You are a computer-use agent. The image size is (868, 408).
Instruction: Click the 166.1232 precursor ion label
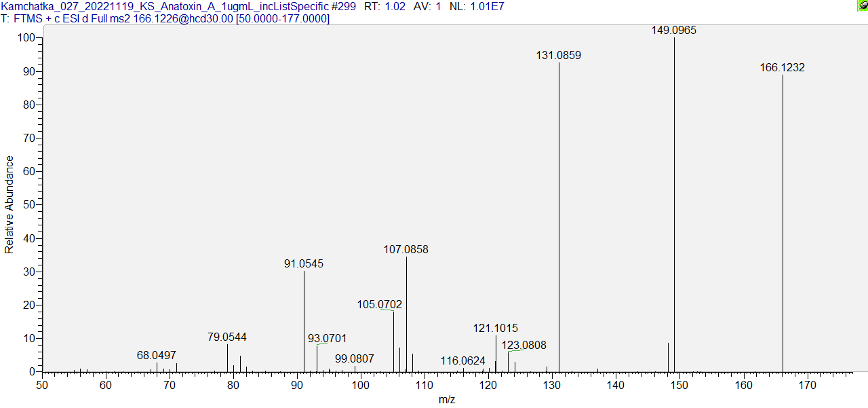[x=782, y=68]
